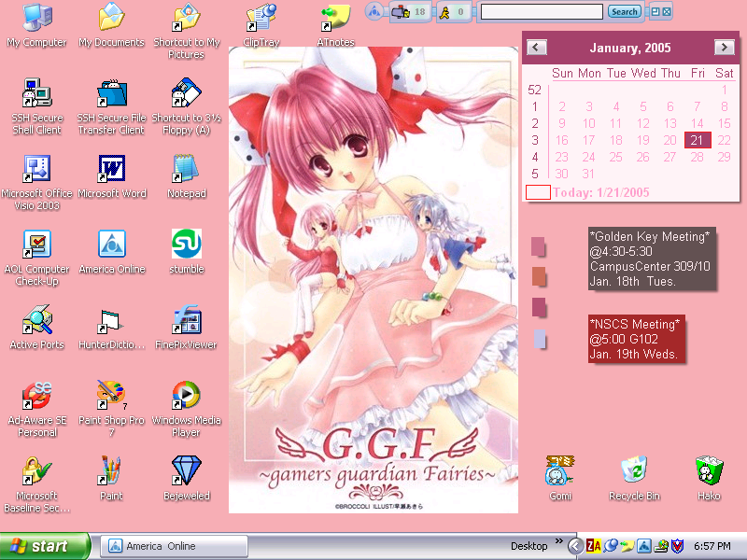Viewport: 747px width, 560px height.
Task: Click the AOL toolbar search input field
Action: point(542,12)
